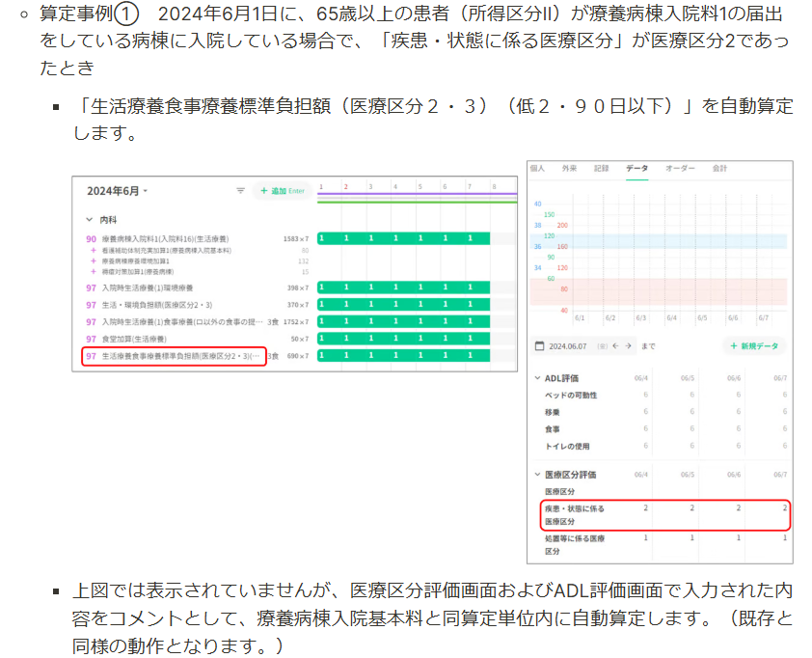The height and width of the screenshot is (658, 812).
Task: Collapse the 内科 section chevron
Action: 89,220
